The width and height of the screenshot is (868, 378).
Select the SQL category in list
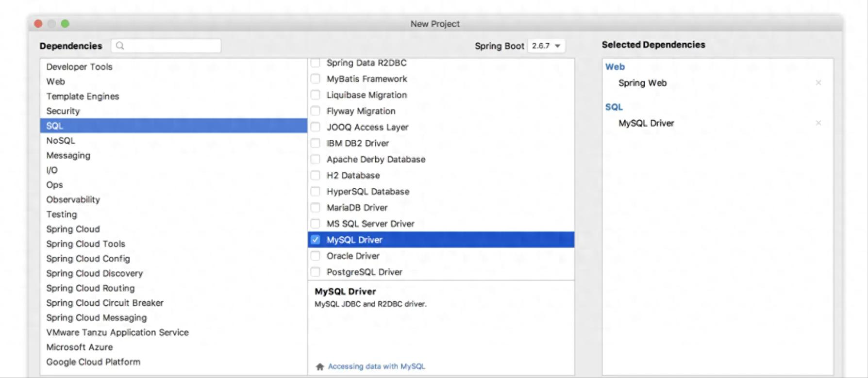tap(174, 126)
